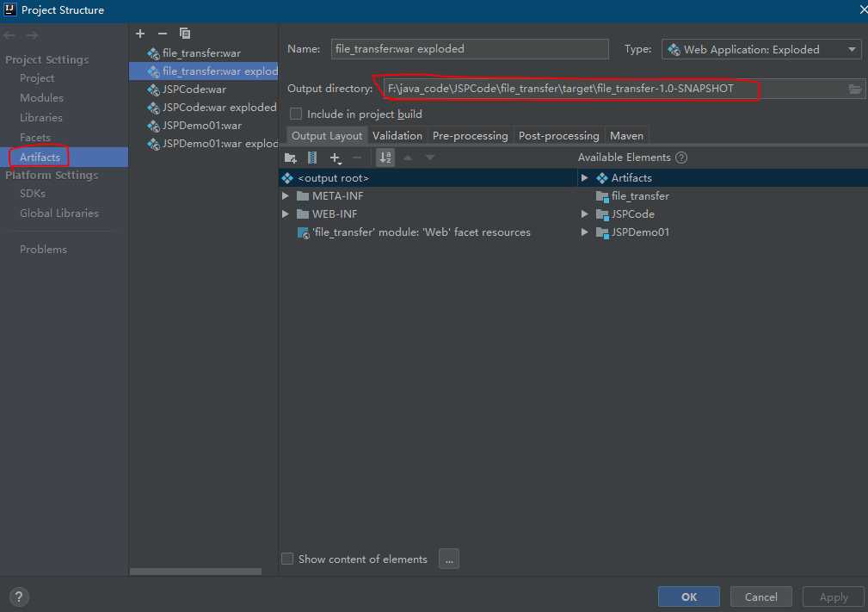Click the Name input field
Viewport: 868px width, 612px height.
point(470,49)
